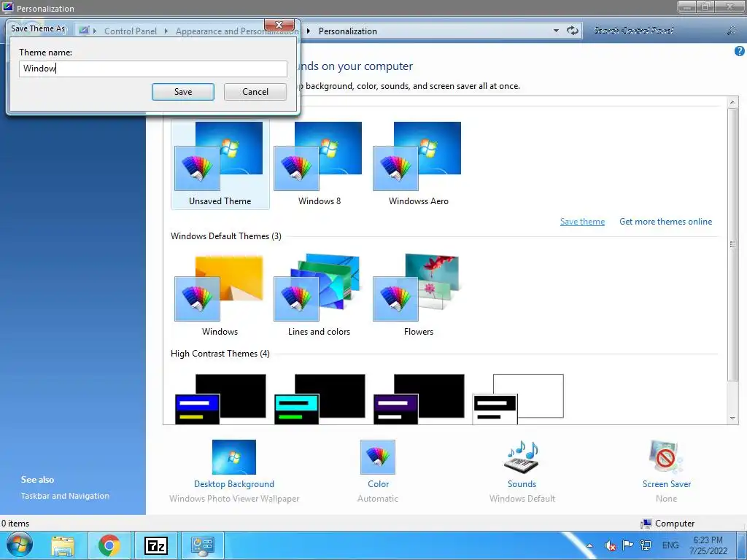Open the clock showing 6:23 PM
Image resolution: width=747 pixels, height=560 pixels.
coord(708,545)
